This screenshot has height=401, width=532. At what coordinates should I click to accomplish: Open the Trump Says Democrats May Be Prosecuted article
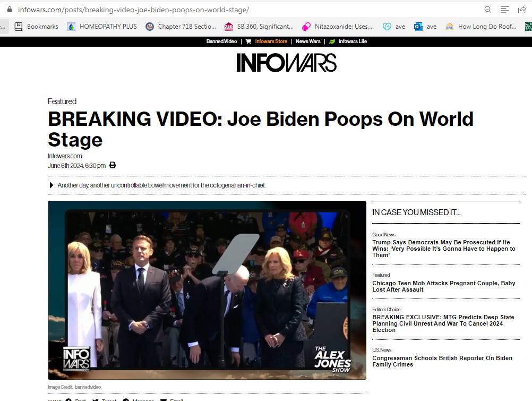pos(444,249)
